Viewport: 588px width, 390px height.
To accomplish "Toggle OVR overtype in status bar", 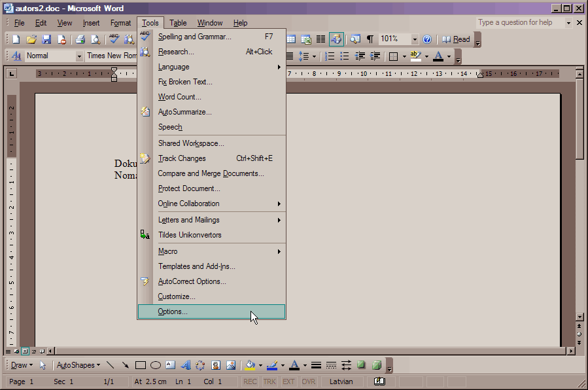I will tap(308, 381).
